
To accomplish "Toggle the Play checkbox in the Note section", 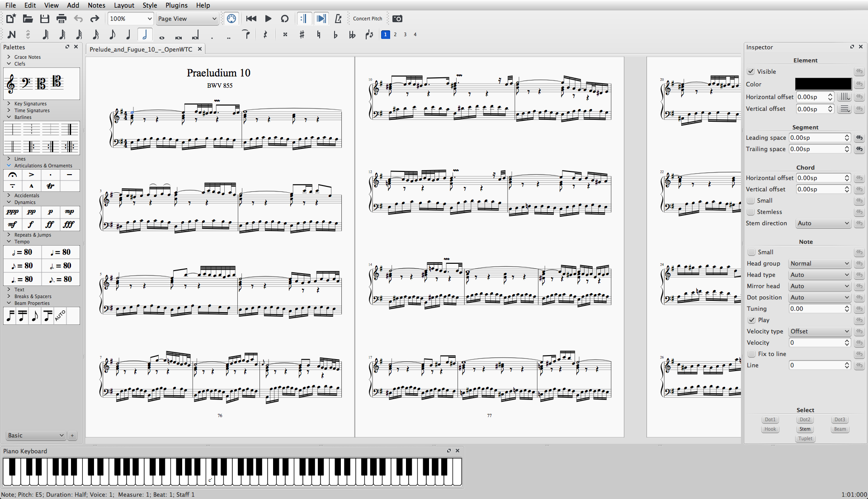I will (x=751, y=320).
